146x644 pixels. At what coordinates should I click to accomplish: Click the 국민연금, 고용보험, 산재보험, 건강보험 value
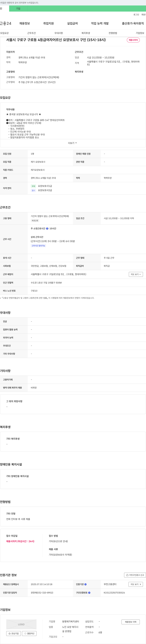(x=49, y=266)
